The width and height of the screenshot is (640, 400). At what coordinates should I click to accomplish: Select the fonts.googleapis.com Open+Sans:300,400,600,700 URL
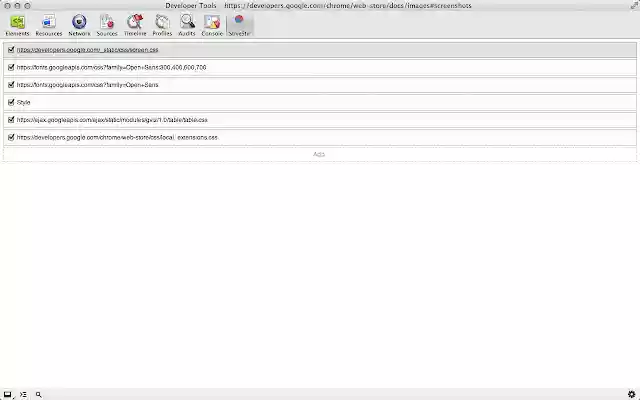pos(111,67)
